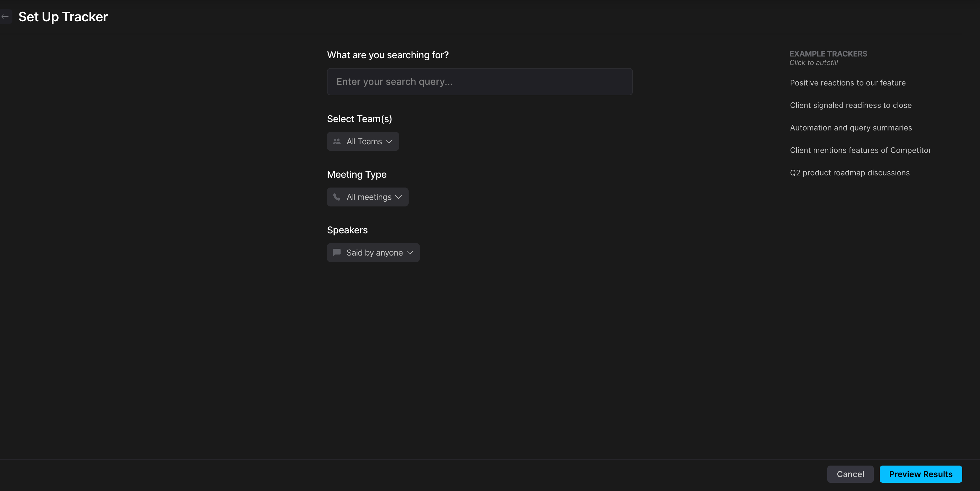
Task: Click the 'Set Up Tracker' page title
Action: point(63,17)
